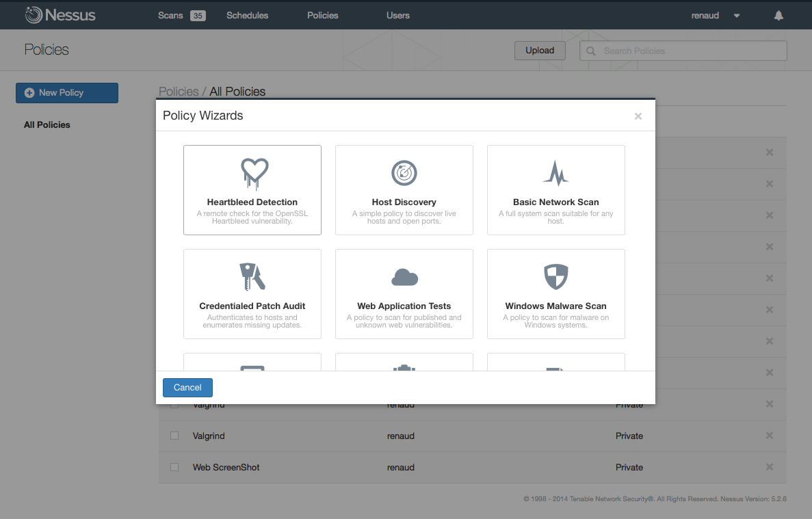The width and height of the screenshot is (812, 519).
Task: Pick the Windows Malware Scan shield icon
Action: pos(555,277)
